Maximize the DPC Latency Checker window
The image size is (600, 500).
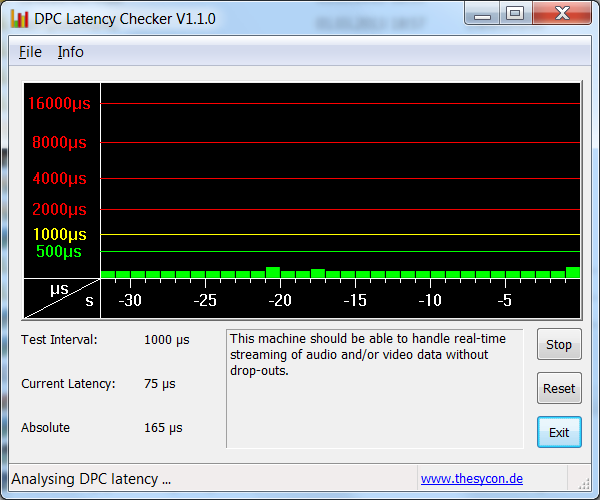coord(515,14)
